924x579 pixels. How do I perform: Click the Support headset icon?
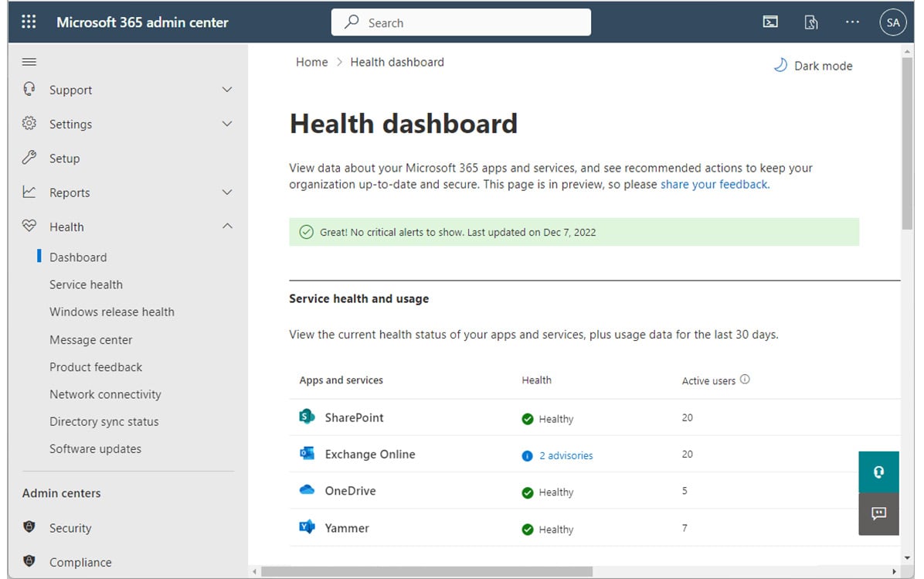29,89
